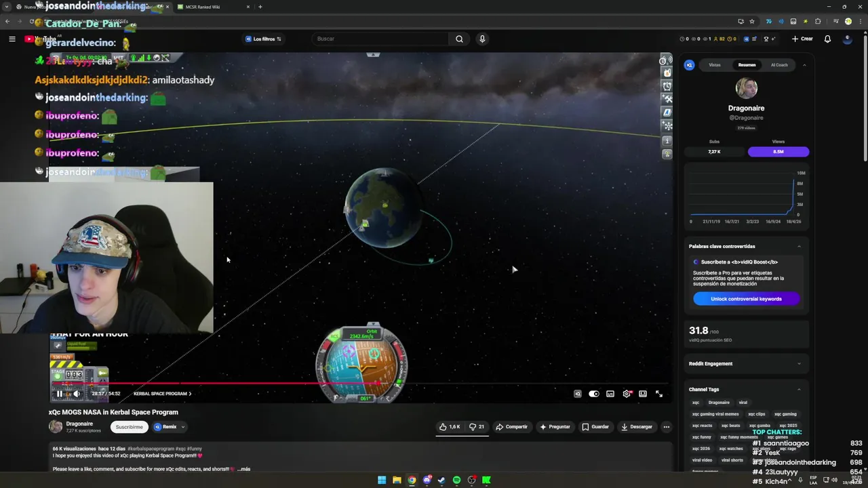Image resolution: width=868 pixels, height=488 pixels.
Task: Click the YouTube home logo
Action: [40, 39]
